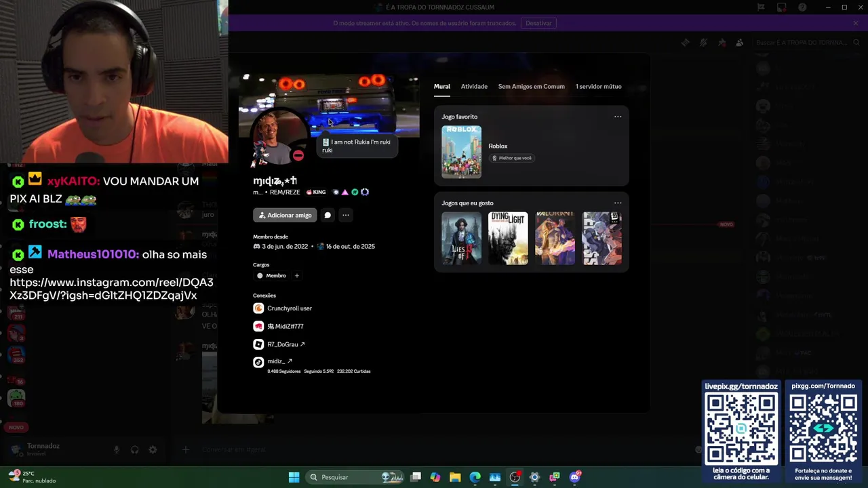Dismiss the streamer mode banner
Image resolution: width=868 pixels, height=488 pixels.
[x=856, y=23]
